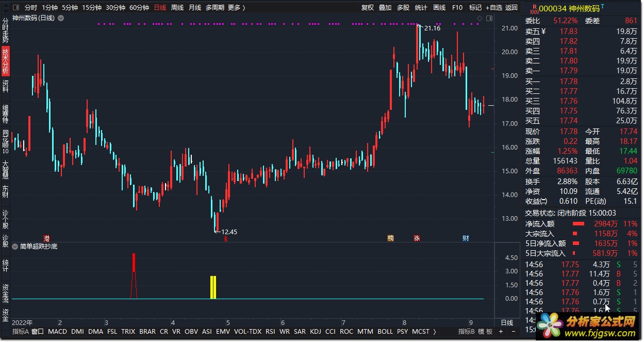The width and height of the screenshot is (644, 342).
Task: Click the 多股 button
Action: (403, 8)
